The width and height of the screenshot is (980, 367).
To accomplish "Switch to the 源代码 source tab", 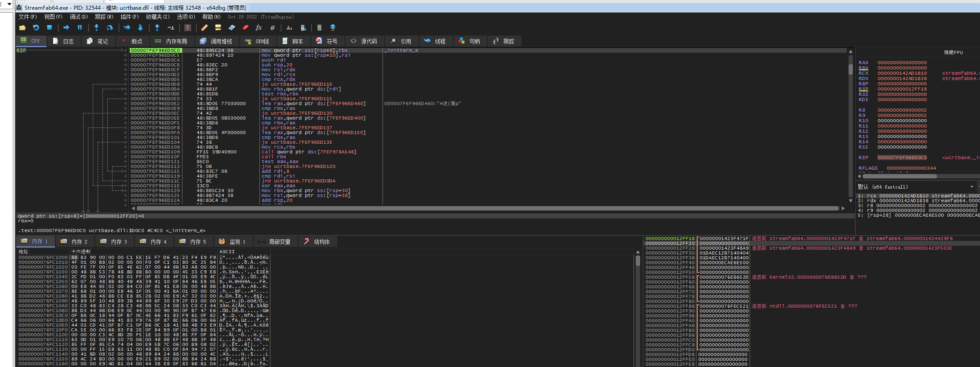I will click(364, 41).
